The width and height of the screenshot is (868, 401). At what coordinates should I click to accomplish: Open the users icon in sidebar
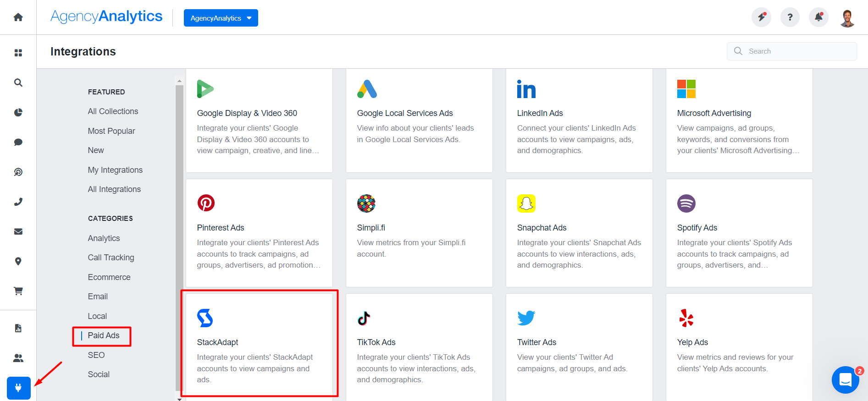pos(18,358)
